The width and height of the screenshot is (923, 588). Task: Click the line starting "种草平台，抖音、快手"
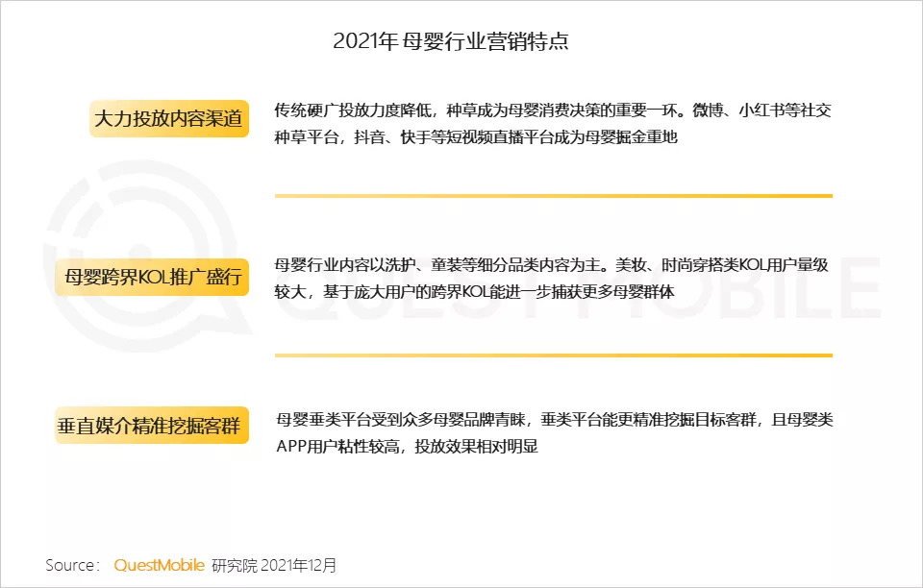477,137
